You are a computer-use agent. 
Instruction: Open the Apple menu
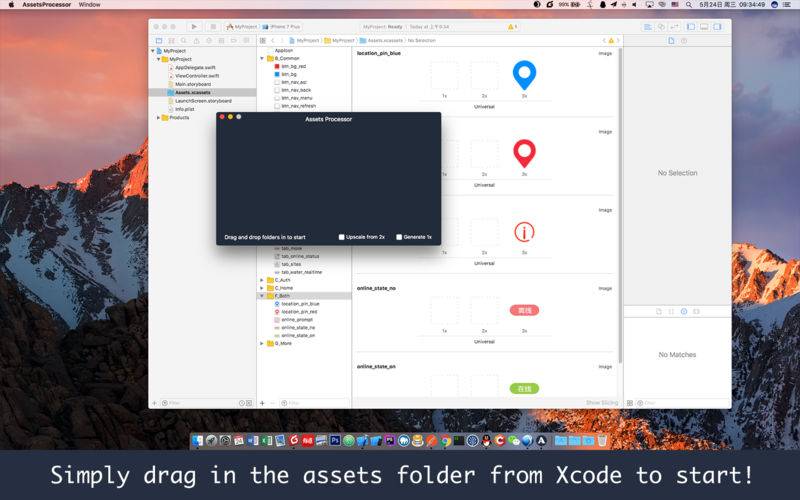[x=11, y=5]
